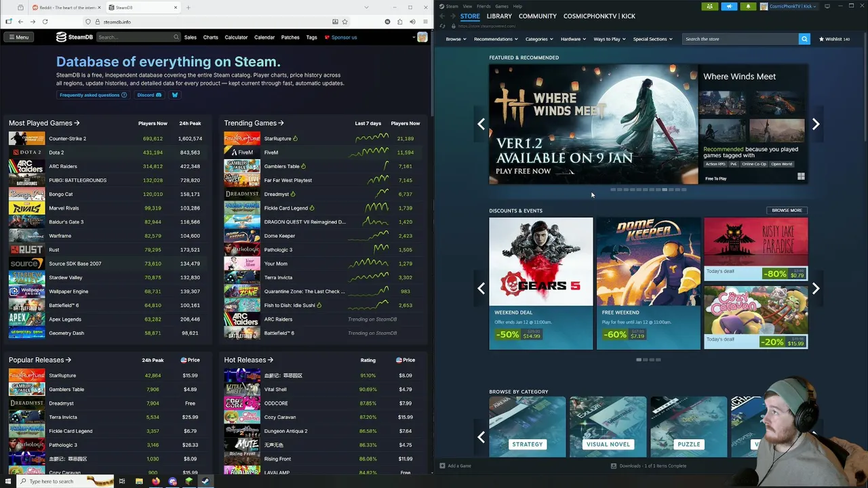Image resolution: width=868 pixels, height=488 pixels.
Task: Click Dota 2 game thumbnail
Action: 26,152
